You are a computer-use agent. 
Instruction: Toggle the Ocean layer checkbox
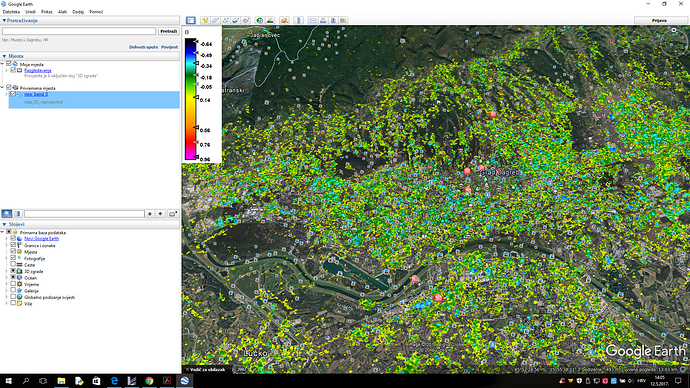[13, 278]
